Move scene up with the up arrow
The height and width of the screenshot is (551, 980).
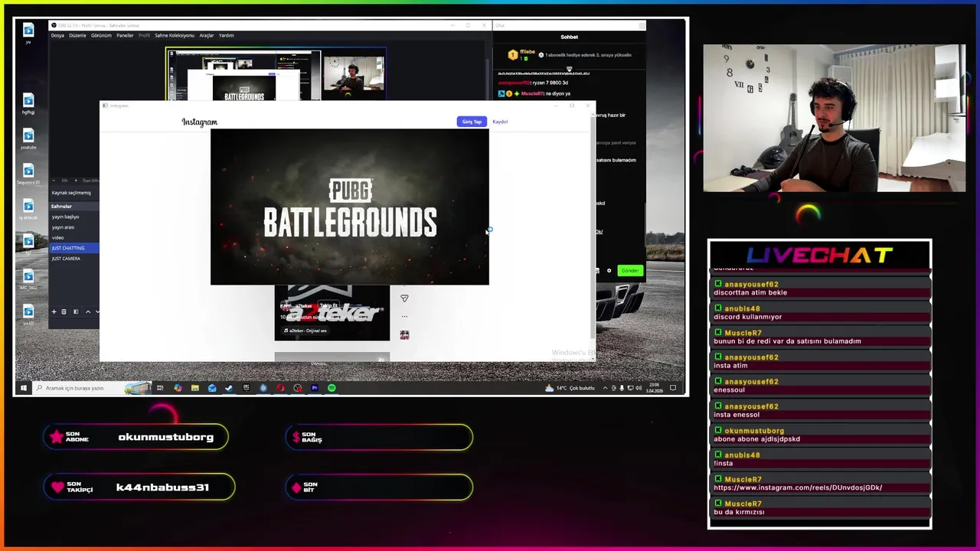88,311
